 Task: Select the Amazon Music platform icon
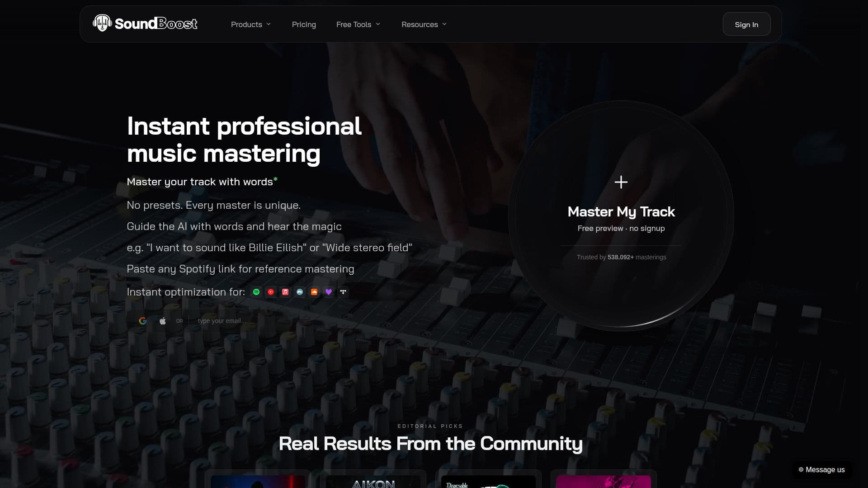click(x=300, y=292)
